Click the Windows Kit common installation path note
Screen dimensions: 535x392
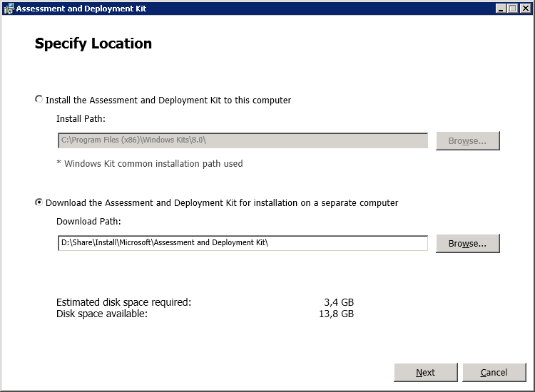[x=150, y=164]
